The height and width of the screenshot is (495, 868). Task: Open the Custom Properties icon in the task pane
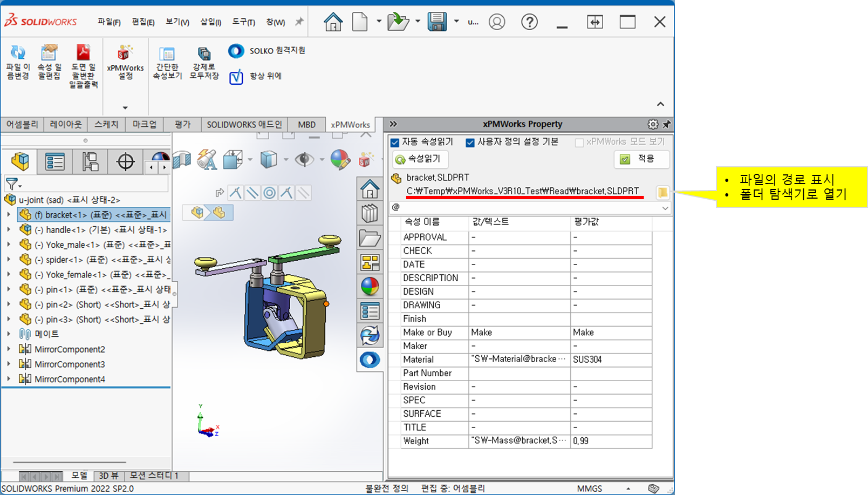[x=370, y=311]
